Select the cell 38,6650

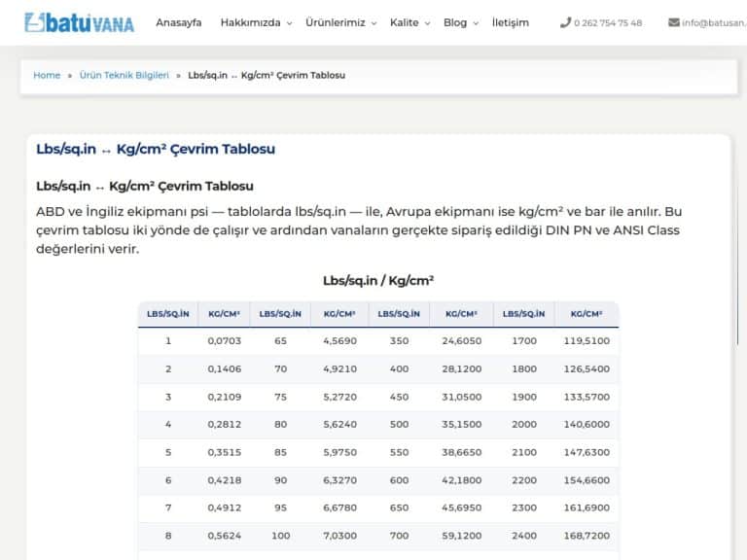point(462,452)
